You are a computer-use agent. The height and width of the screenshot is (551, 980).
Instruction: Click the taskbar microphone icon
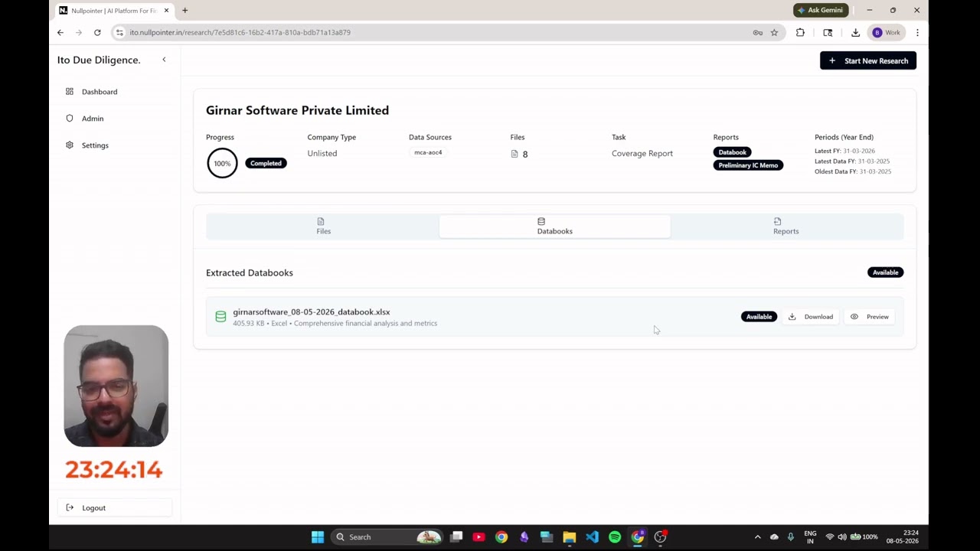pyautogui.click(x=791, y=537)
